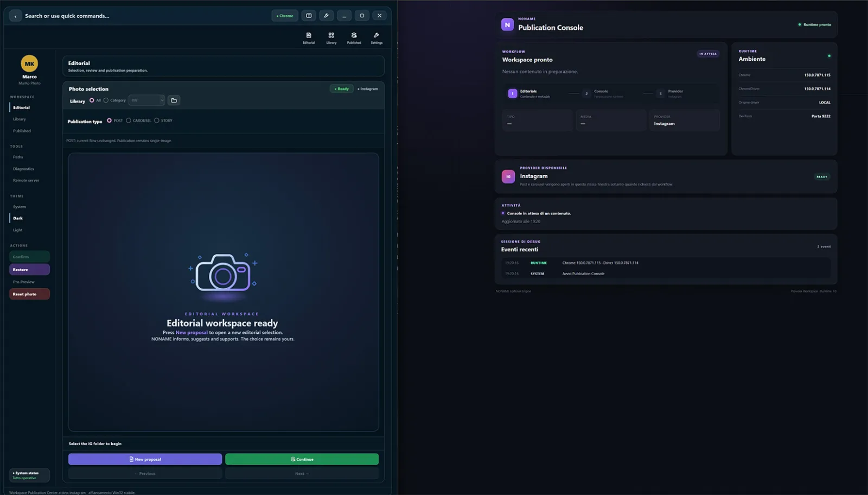
Task: Click 'Console in attesa di un contenuto' activity
Action: (539, 213)
